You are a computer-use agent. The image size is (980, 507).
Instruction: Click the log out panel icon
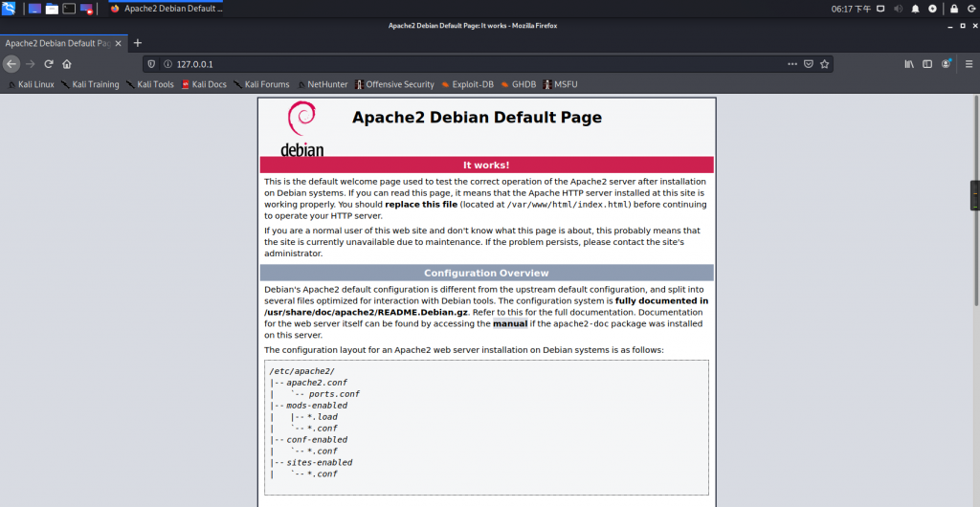point(970,9)
